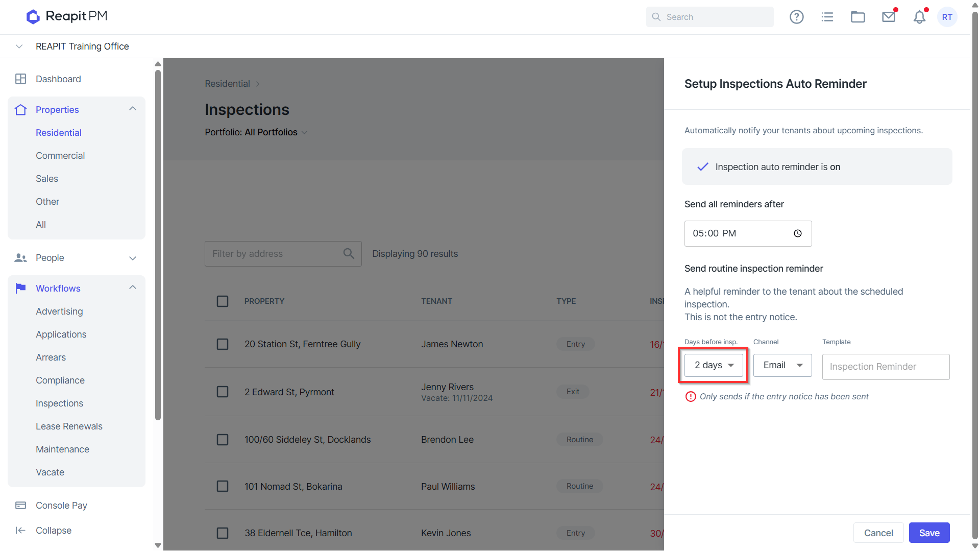Screen dimensions: 980x551
Task: Open the folder icon in top bar
Action: (x=857, y=17)
